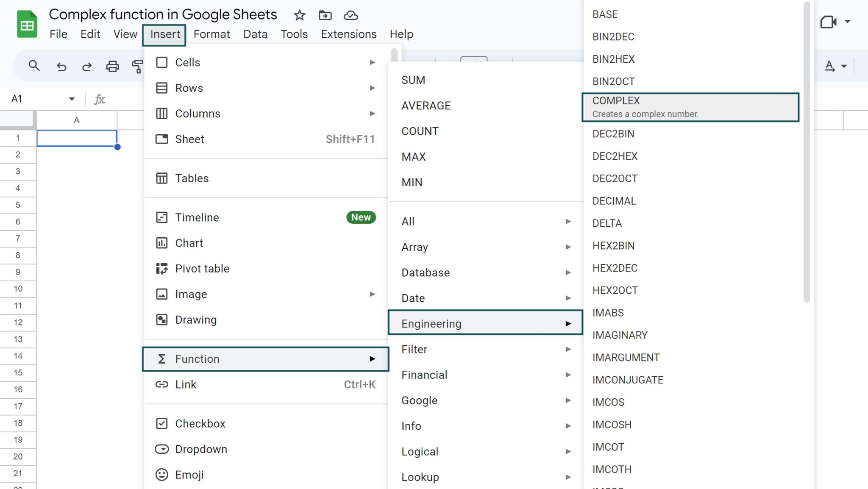Click Dropdown in the Insert menu

coord(266,449)
